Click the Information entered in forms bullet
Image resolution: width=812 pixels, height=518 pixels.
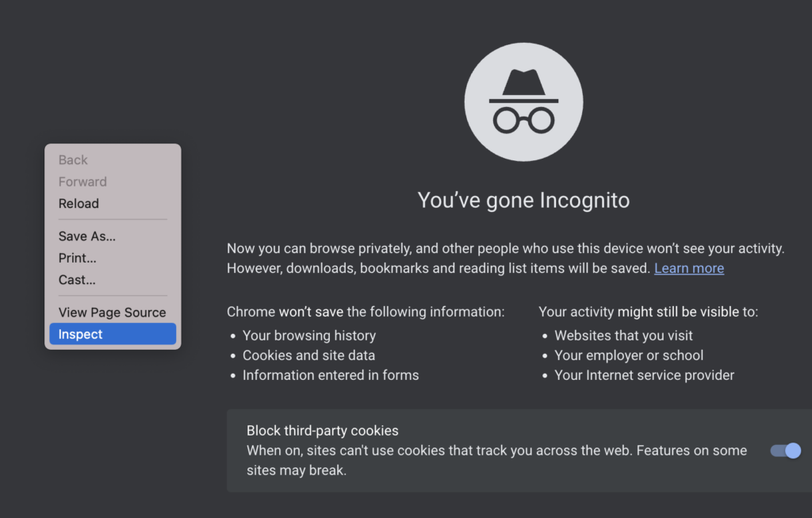pos(331,375)
